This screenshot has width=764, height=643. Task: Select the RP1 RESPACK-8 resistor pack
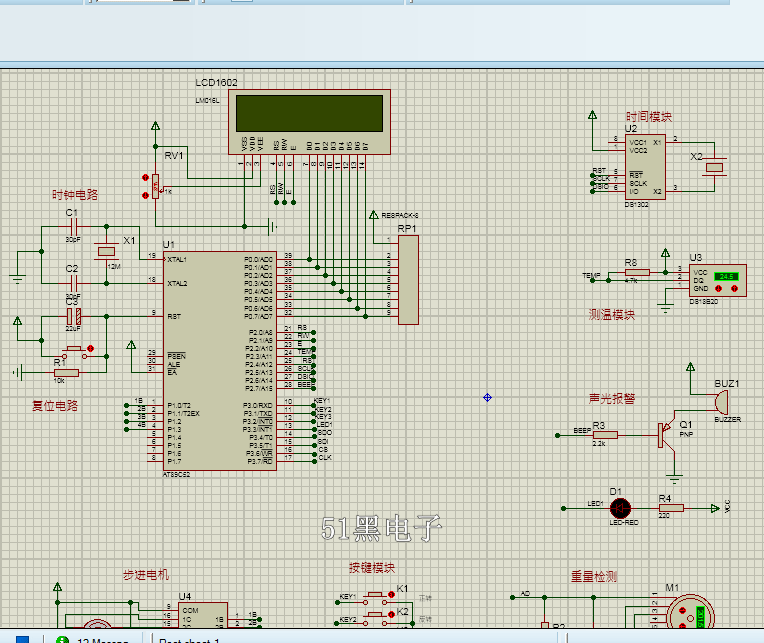click(408, 280)
